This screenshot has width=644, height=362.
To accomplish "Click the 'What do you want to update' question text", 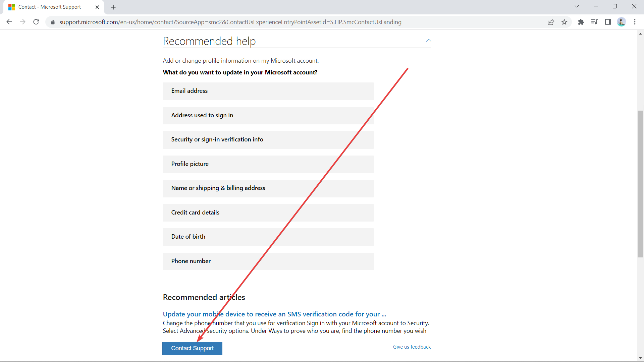I will [240, 72].
